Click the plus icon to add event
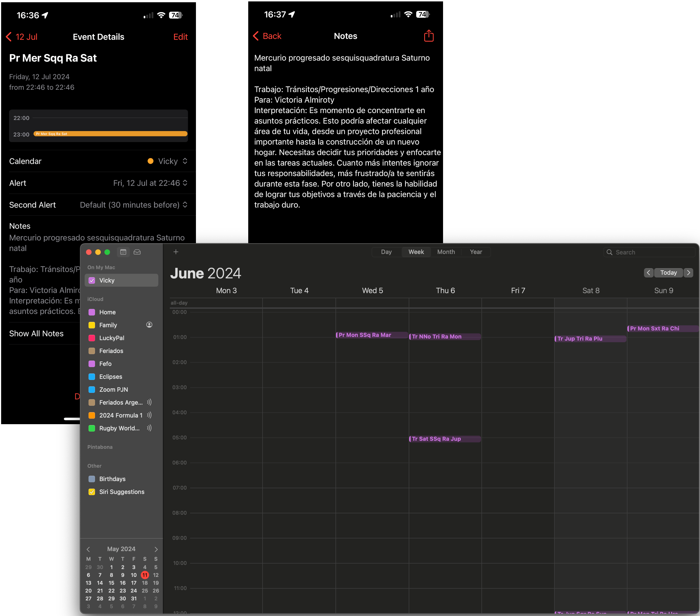Viewport: 700px width, 616px height. click(176, 252)
